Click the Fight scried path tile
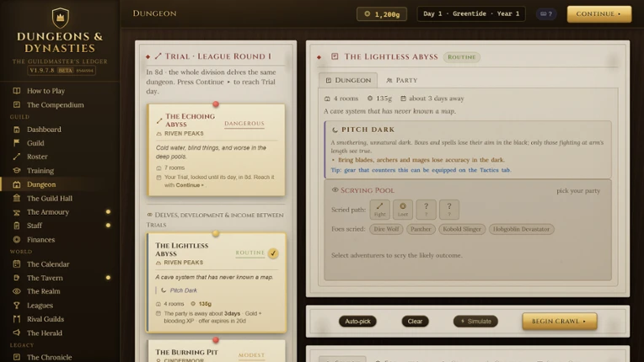Viewport: 644px width, 362px height. [x=380, y=210]
